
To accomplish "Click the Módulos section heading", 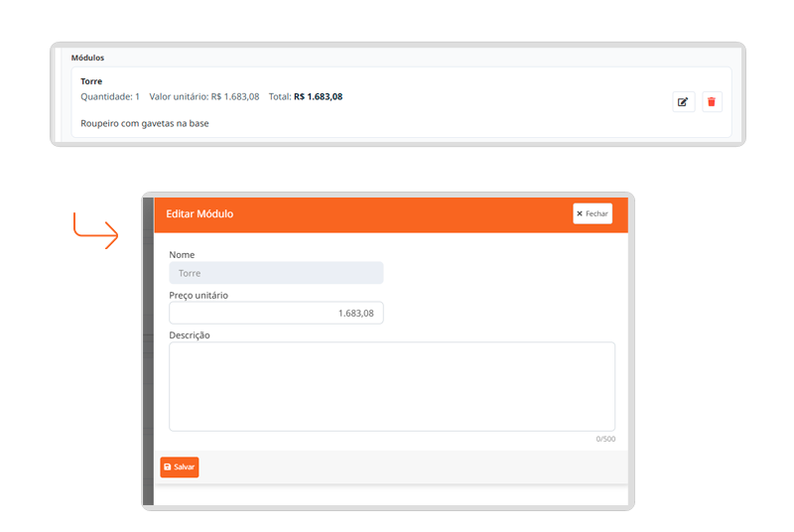I will pyautogui.click(x=87, y=58).
